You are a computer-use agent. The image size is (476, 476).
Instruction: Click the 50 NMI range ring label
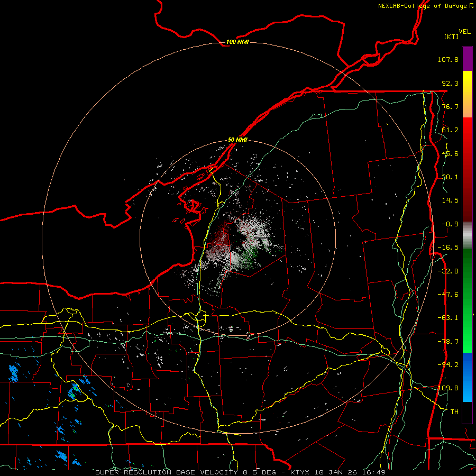pyautogui.click(x=237, y=140)
